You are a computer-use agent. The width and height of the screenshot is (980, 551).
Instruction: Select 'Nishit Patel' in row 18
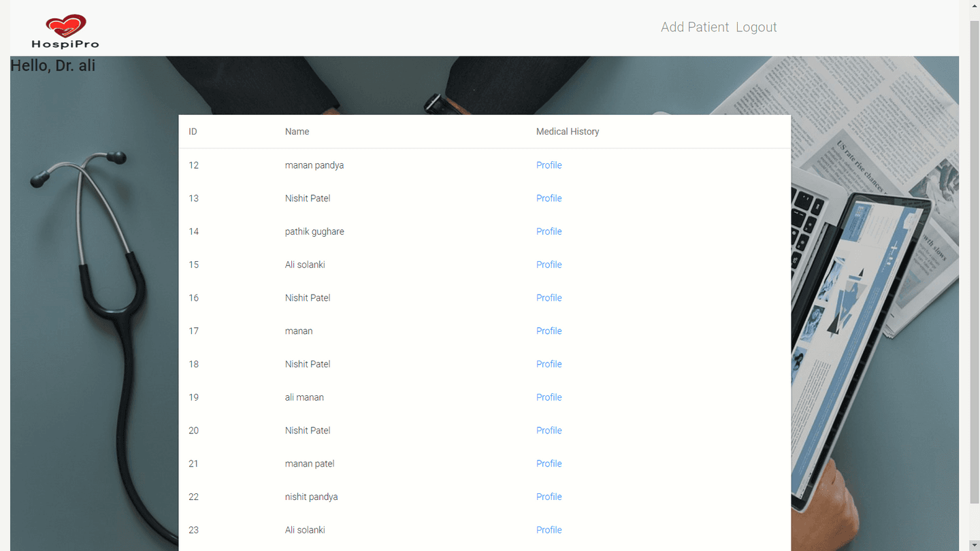(x=308, y=364)
